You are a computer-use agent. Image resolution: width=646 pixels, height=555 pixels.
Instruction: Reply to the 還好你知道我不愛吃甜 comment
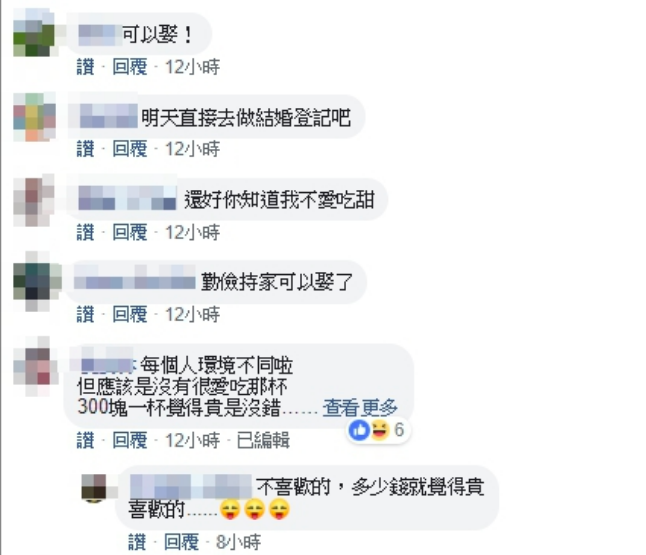point(130,232)
